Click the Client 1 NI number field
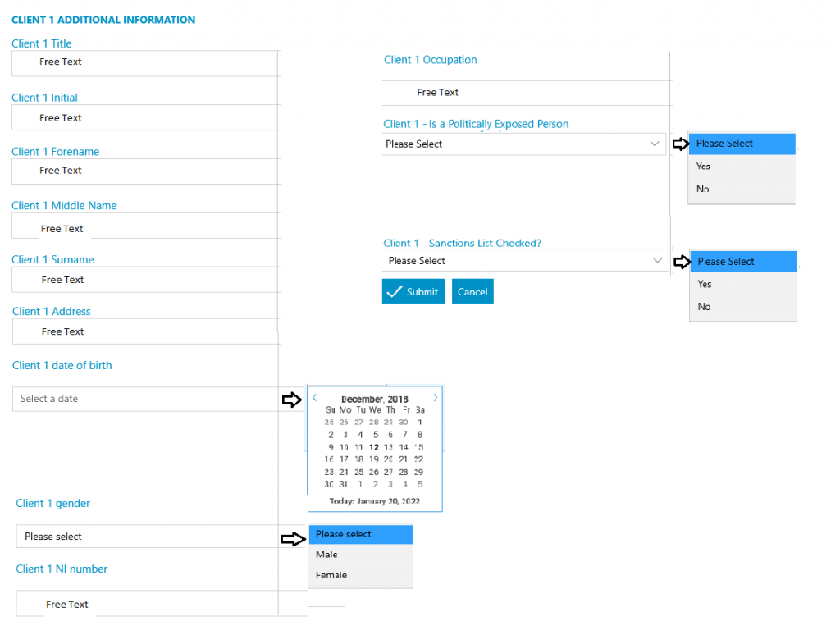 tap(147, 604)
